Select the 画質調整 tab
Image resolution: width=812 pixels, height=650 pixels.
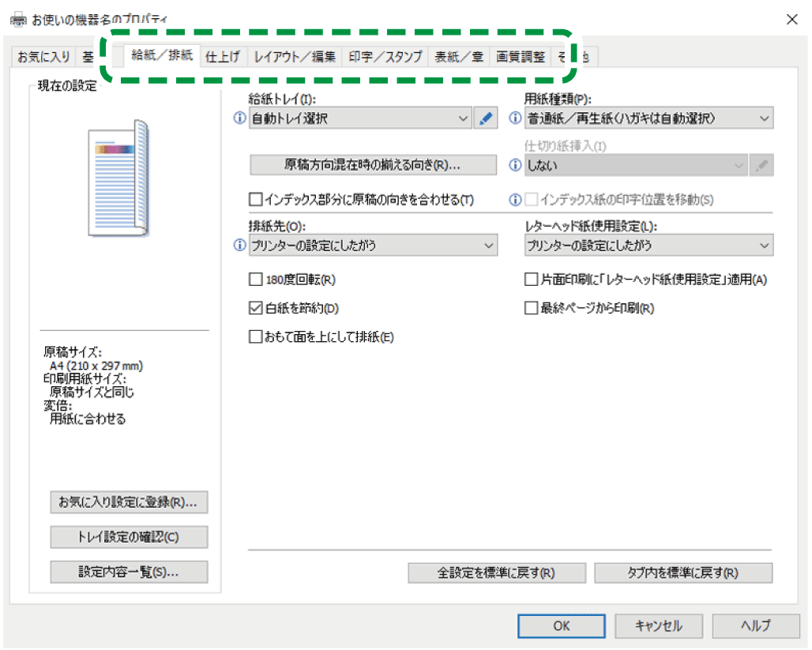click(x=521, y=57)
